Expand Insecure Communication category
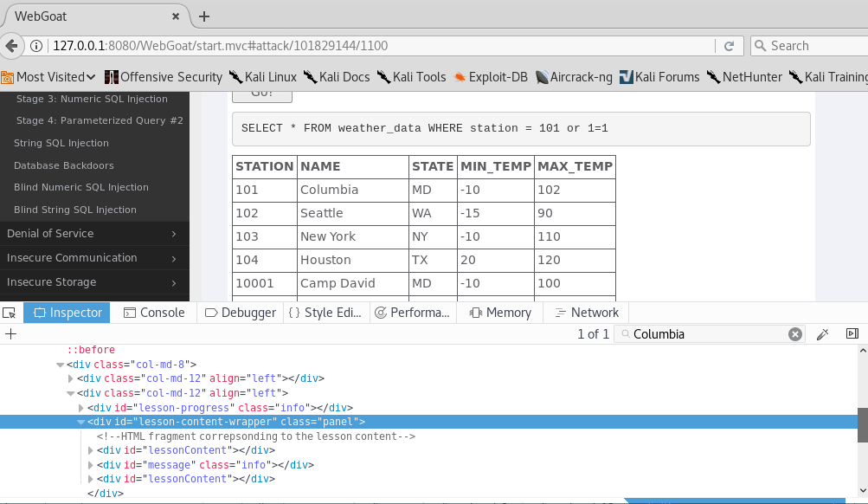868x504 pixels. click(94, 257)
